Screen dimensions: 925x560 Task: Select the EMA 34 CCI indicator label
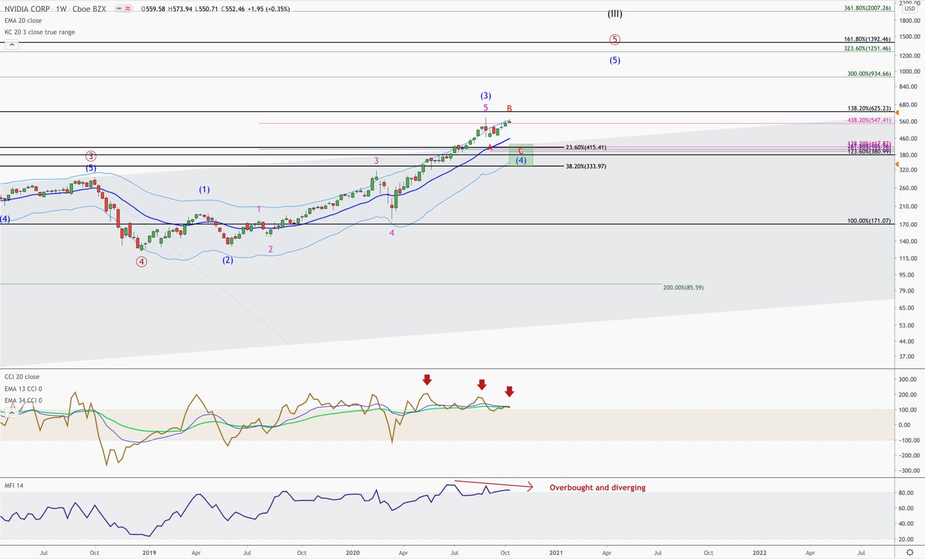pyautogui.click(x=23, y=400)
